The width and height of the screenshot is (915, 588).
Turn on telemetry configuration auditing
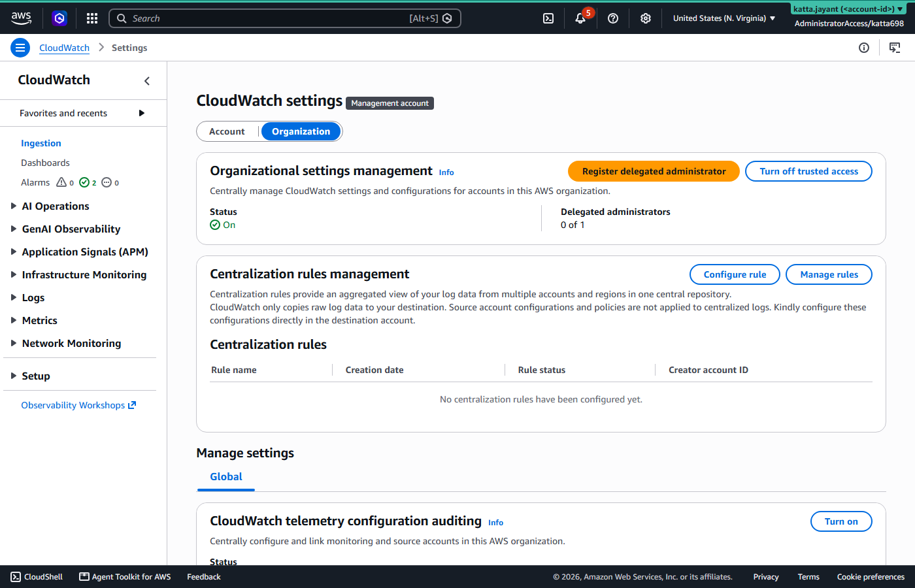(x=841, y=521)
